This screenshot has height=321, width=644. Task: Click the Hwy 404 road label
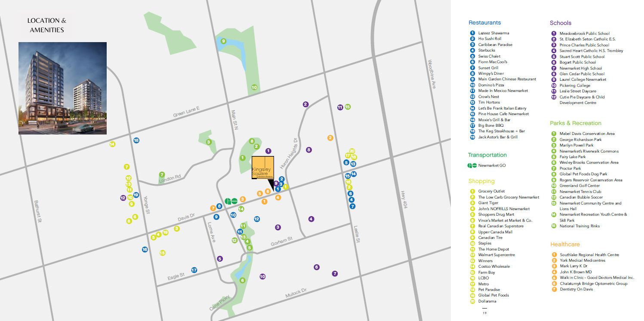click(404, 202)
